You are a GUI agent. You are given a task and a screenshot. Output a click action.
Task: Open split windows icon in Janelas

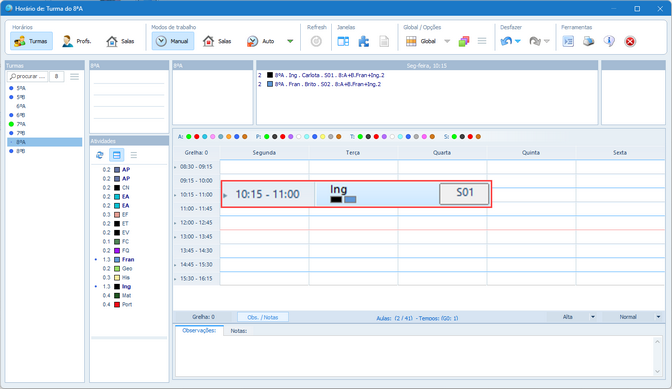[x=343, y=41]
